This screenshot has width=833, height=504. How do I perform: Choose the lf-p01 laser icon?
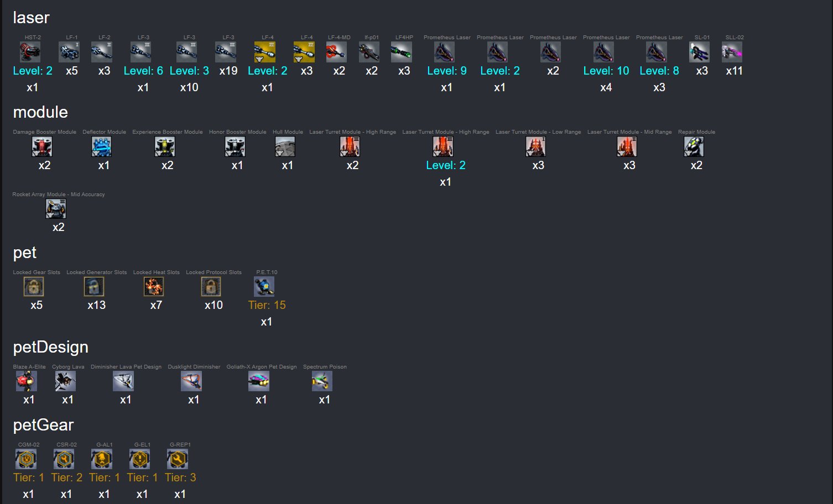point(369,52)
